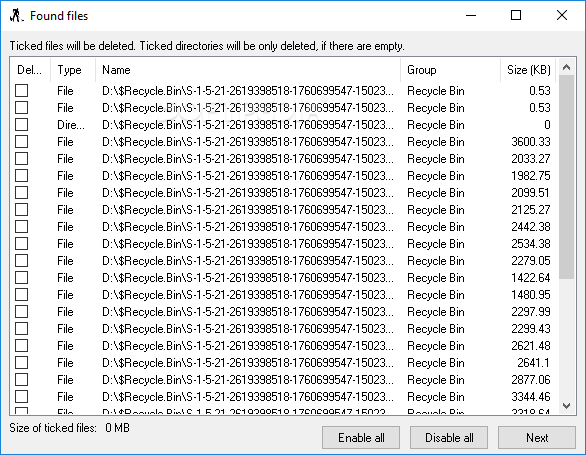Select the size value 2641.1
The height and width of the screenshot is (455, 586).
[533, 363]
